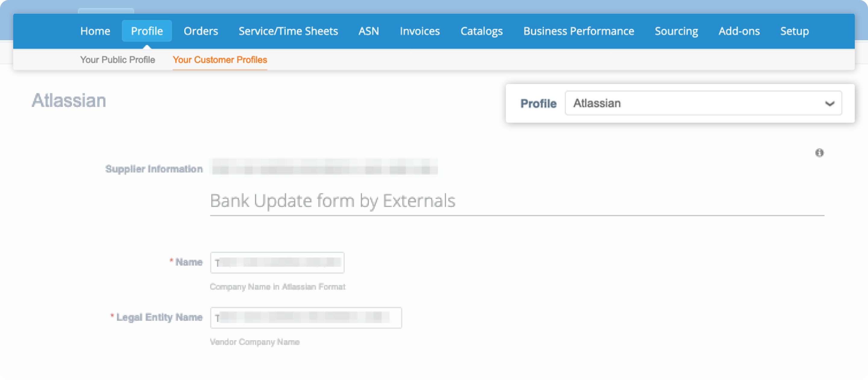Navigate to Orders menu item
This screenshot has width=868, height=380.
(201, 31)
